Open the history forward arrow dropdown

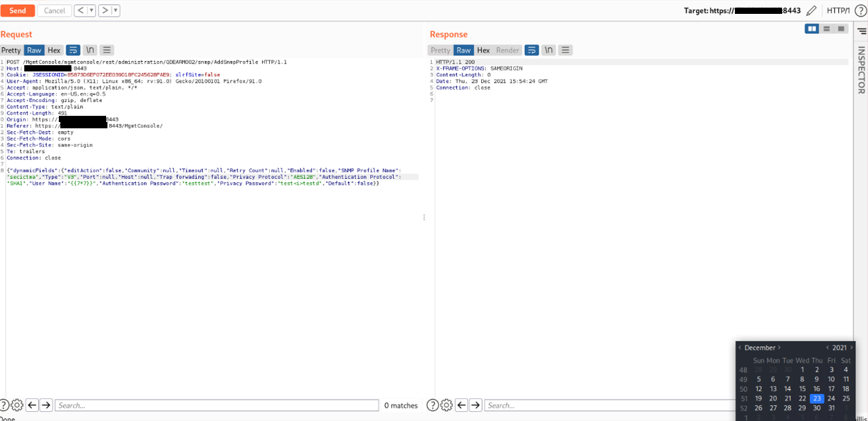click(x=116, y=10)
